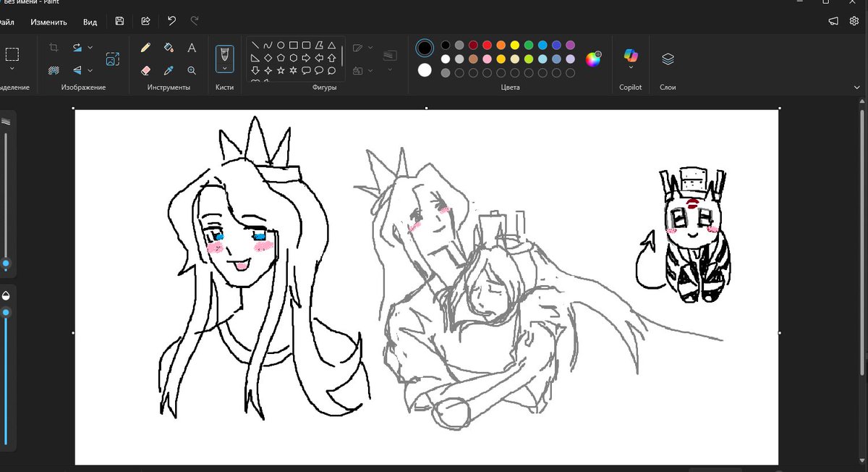Open the Файл menu
Viewport: 868px width, 472px height.
(7, 22)
